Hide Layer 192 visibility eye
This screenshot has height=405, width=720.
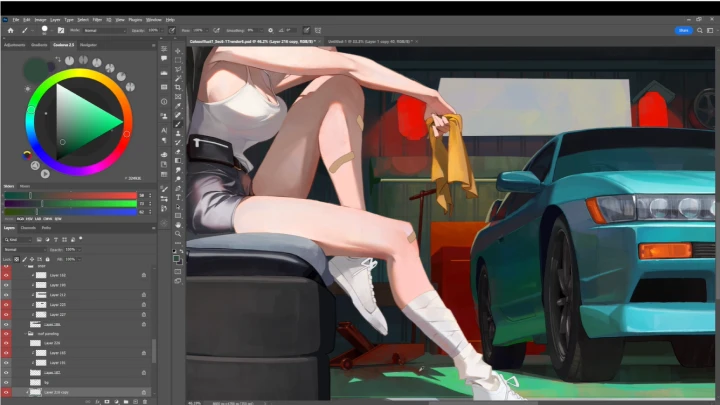click(x=6, y=275)
